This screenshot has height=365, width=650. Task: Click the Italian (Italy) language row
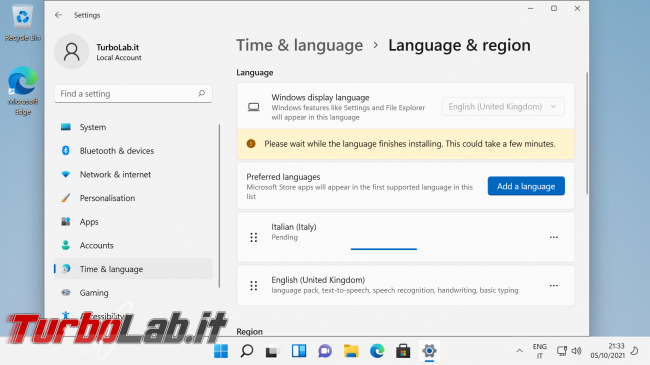click(405, 237)
